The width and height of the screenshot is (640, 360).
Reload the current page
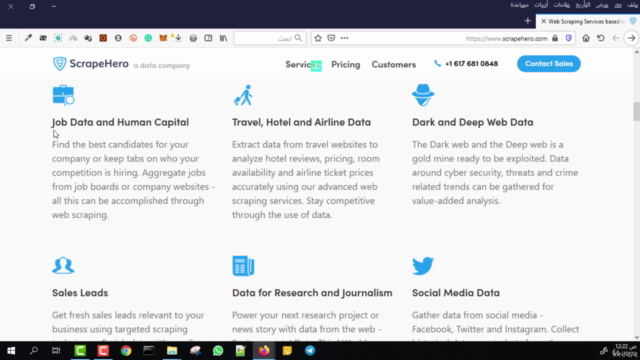click(601, 38)
